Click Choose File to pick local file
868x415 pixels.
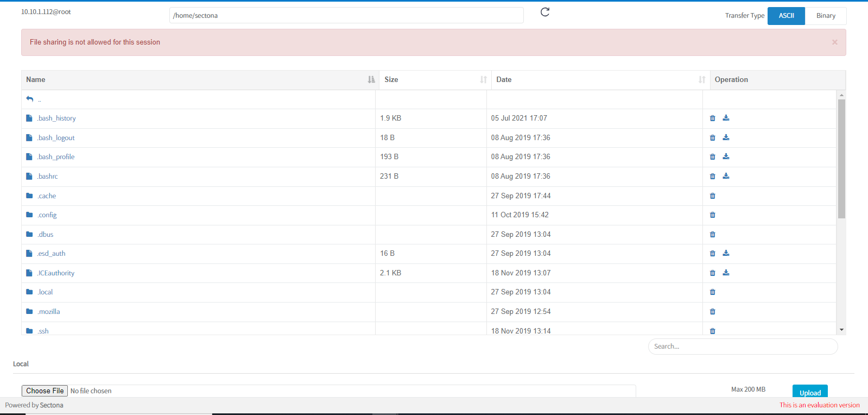click(x=45, y=391)
